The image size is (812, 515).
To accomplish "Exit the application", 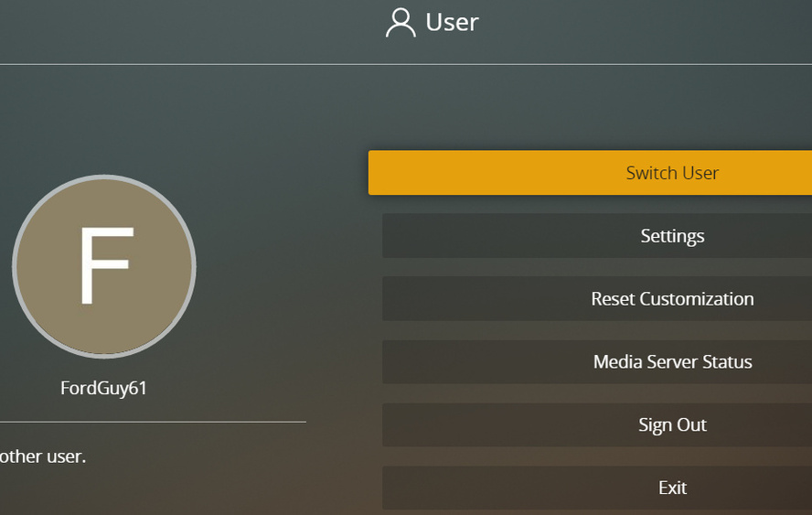I will (672, 488).
